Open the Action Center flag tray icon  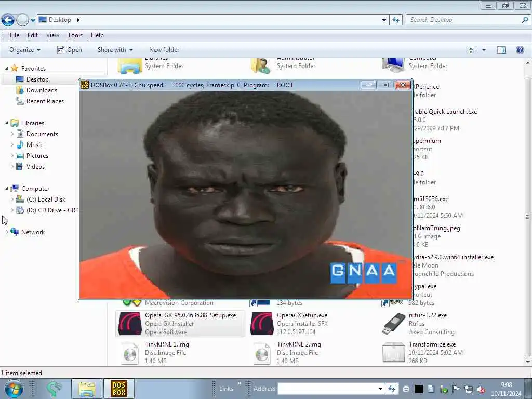(x=456, y=389)
